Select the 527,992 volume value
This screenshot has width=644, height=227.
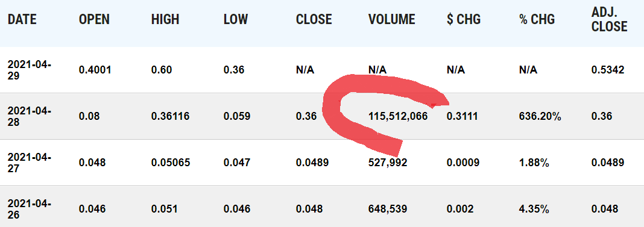[x=388, y=163]
